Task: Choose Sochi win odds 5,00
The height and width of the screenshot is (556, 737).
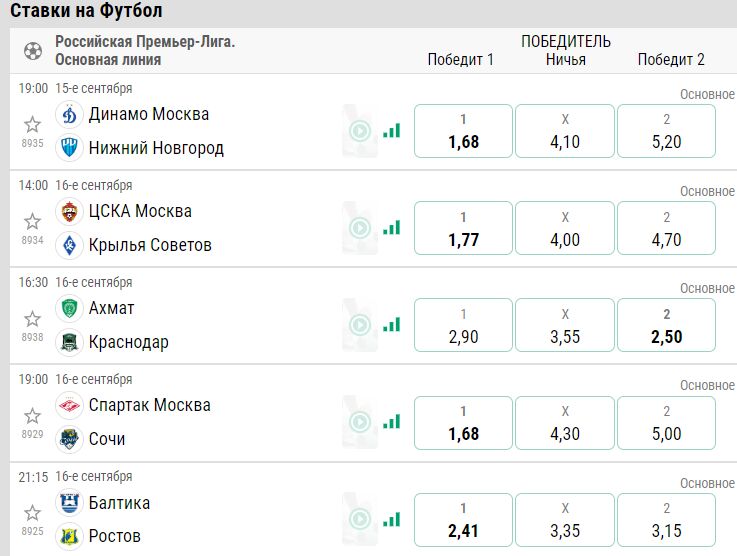Action: (x=666, y=422)
